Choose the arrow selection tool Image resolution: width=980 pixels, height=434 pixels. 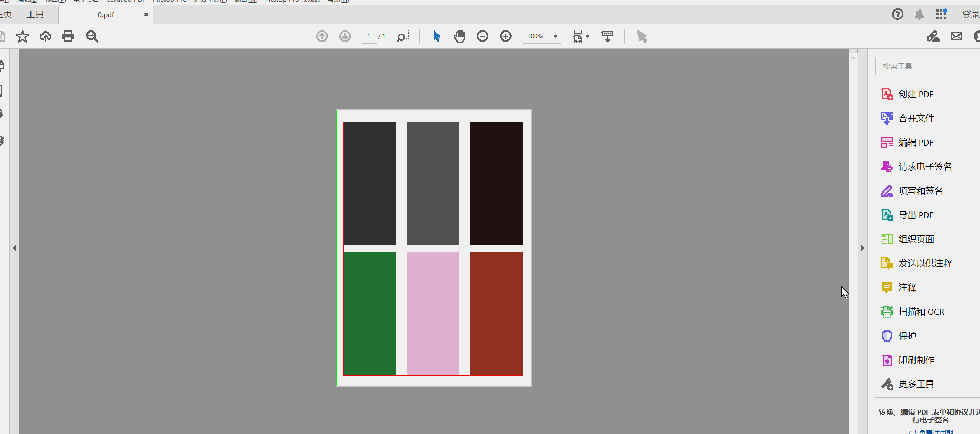click(436, 36)
